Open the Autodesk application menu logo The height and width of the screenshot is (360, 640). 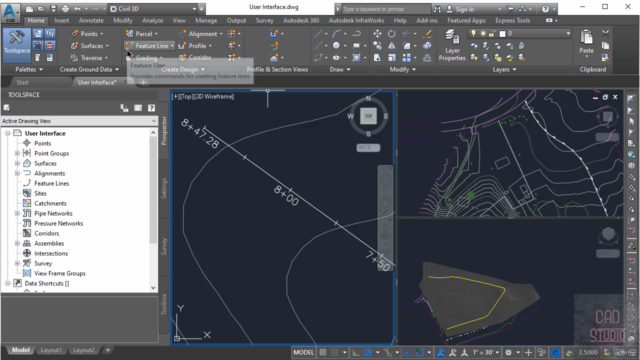(x=10, y=13)
